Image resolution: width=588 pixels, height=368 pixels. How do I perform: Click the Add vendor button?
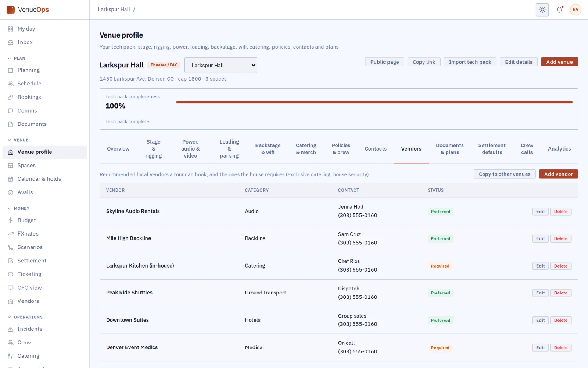558,174
